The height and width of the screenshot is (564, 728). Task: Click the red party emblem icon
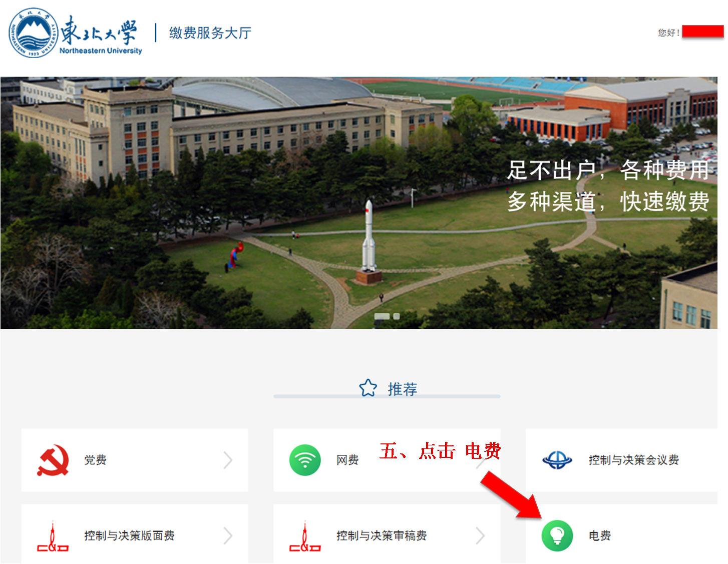[x=53, y=460]
